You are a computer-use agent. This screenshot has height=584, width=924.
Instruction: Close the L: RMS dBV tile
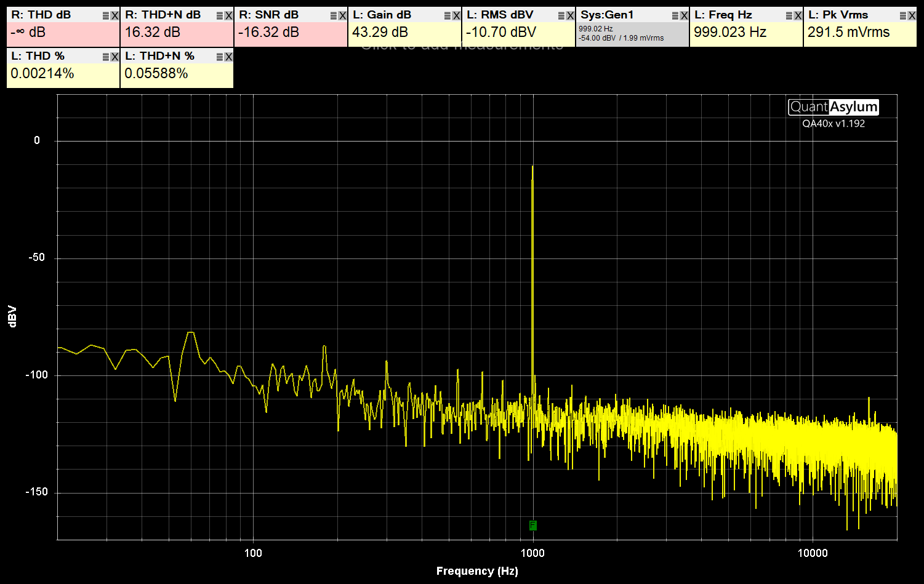570,16
